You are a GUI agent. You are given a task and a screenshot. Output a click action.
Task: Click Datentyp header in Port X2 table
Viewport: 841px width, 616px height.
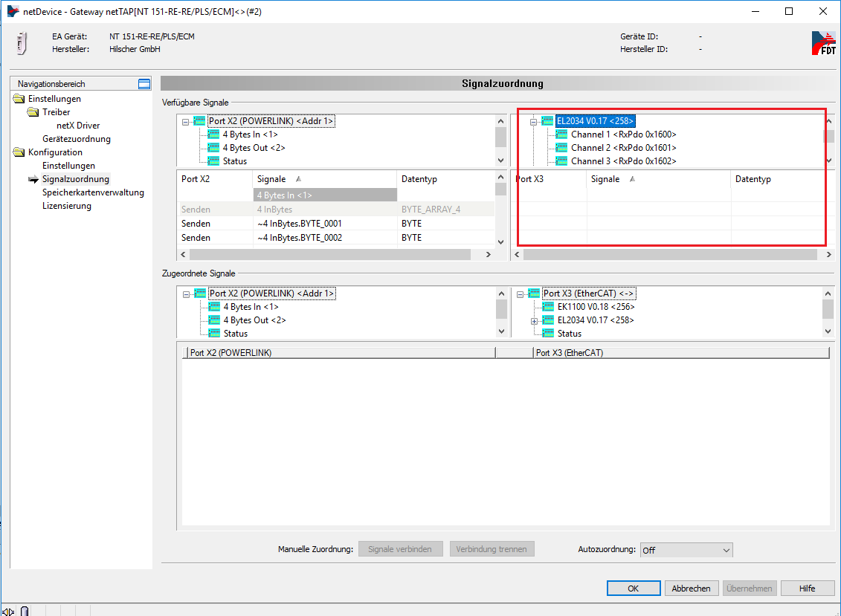click(445, 179)
